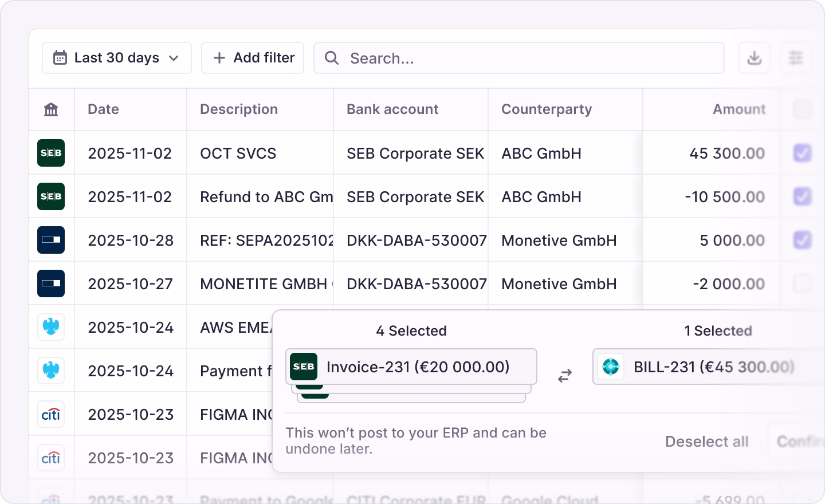Sort by the Bank account column header

(392, 109)
